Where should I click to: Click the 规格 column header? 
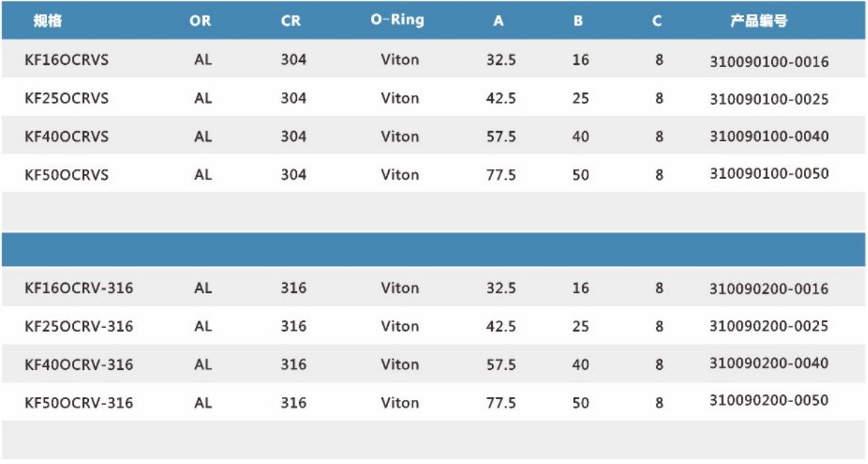48,21
